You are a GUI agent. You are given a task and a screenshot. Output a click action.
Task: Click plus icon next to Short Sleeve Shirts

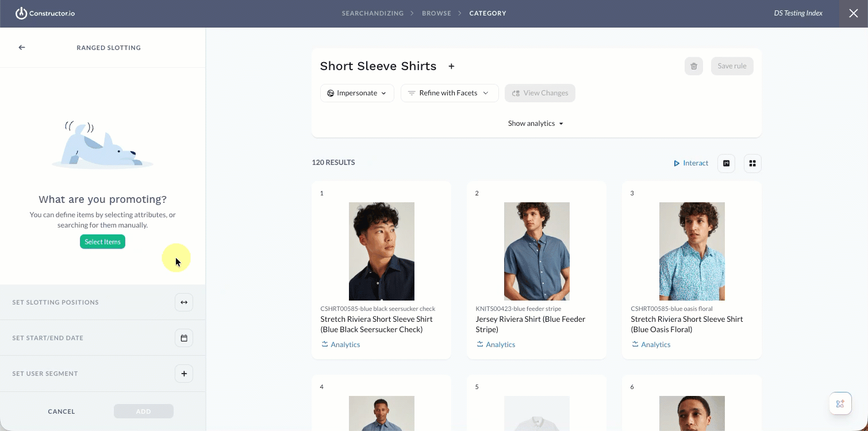[452, 66]
